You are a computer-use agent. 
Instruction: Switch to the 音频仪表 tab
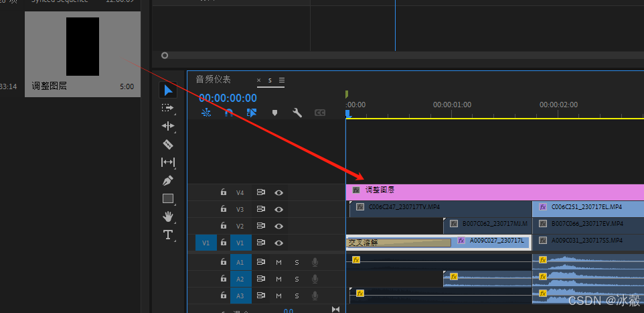[213, 80]
